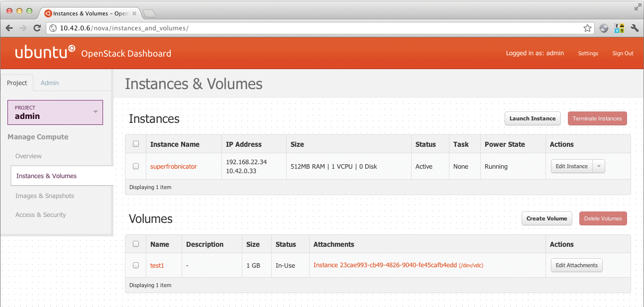This screenshot has width=644, height=307.
Task: Click Sign Out in the header
Action: coord(623,53)
